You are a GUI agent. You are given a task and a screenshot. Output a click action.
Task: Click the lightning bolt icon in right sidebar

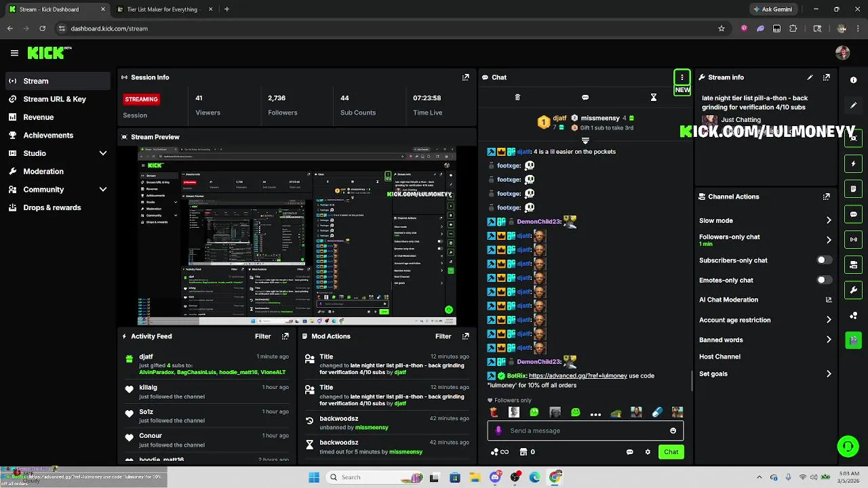(853, 164)
